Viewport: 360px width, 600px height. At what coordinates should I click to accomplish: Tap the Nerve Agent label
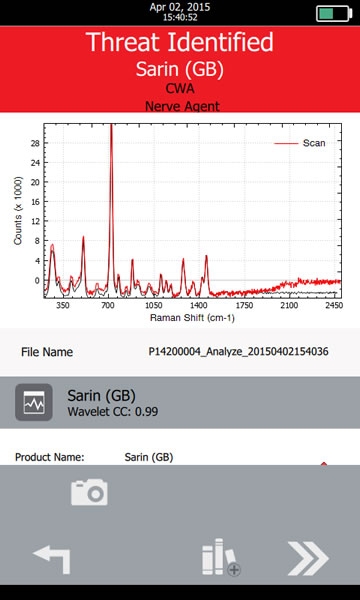tap(182, 106)
